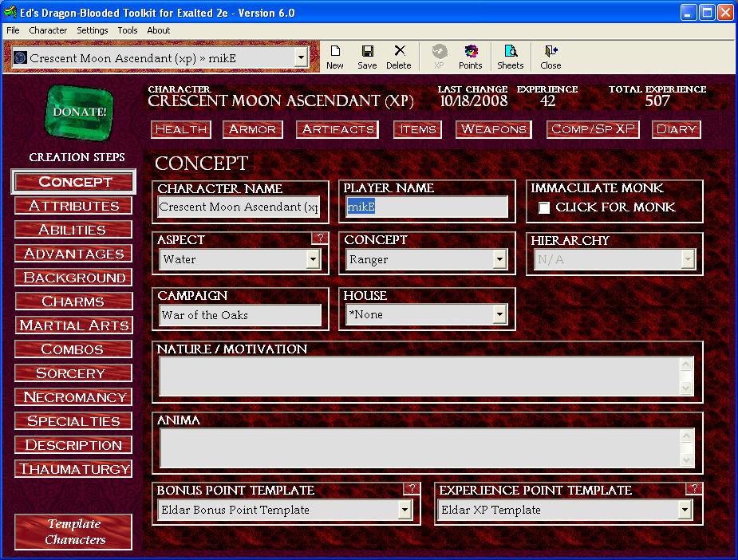Open Experience Point Template help question mark
Viewport: 738px width, 560px height.
click(694, 488)
